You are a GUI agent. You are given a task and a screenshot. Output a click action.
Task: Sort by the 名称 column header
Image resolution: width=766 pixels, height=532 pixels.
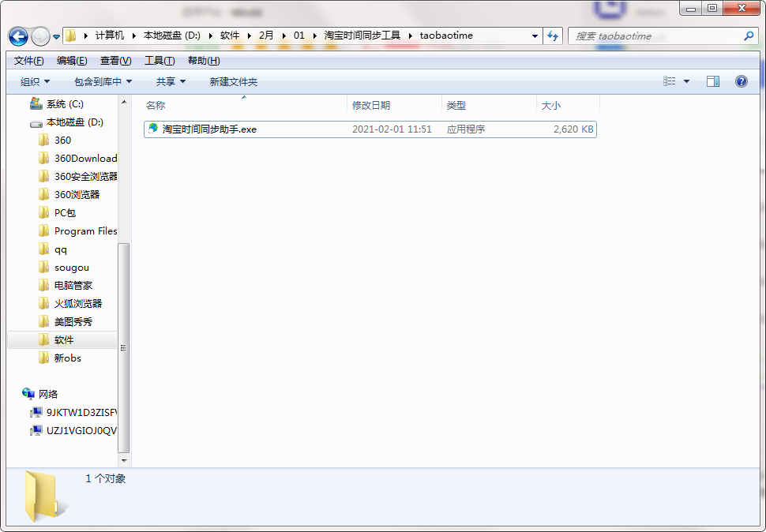[244, 105]
